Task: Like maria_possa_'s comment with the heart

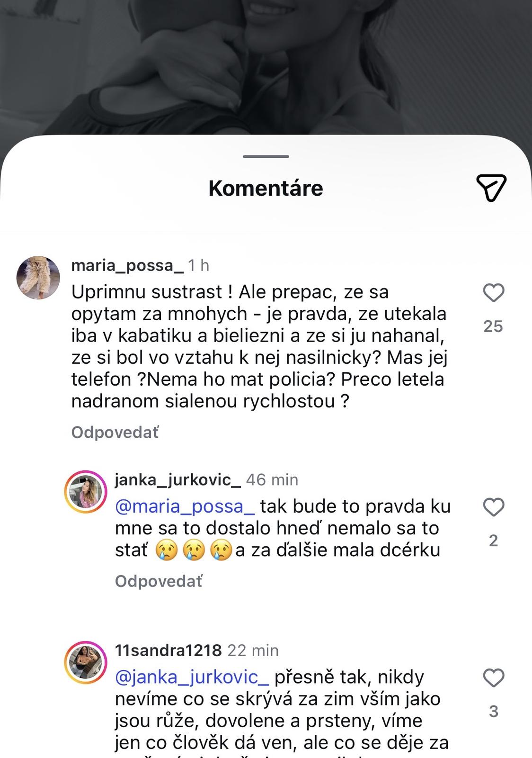Action: click(493, 293)
